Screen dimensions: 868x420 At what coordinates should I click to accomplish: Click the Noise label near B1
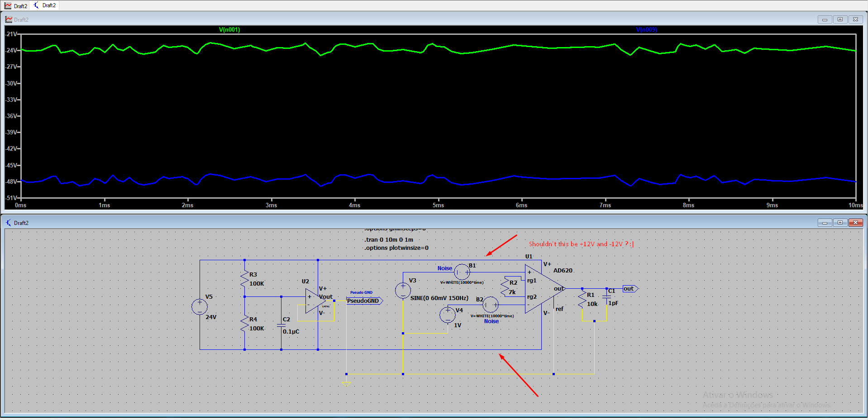pos(445,268)
